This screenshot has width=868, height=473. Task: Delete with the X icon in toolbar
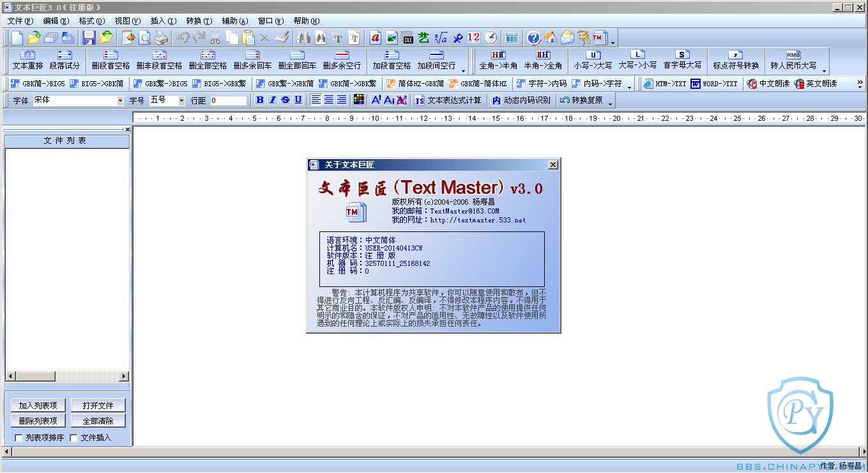264,38
